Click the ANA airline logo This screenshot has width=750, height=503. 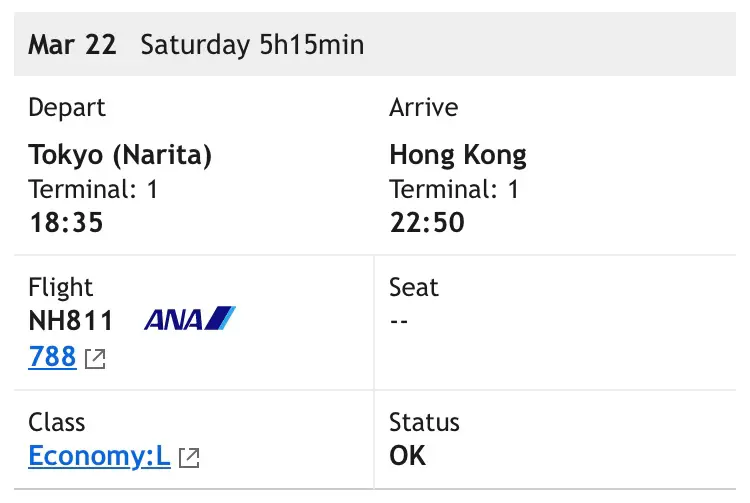[x=190, y=318]
